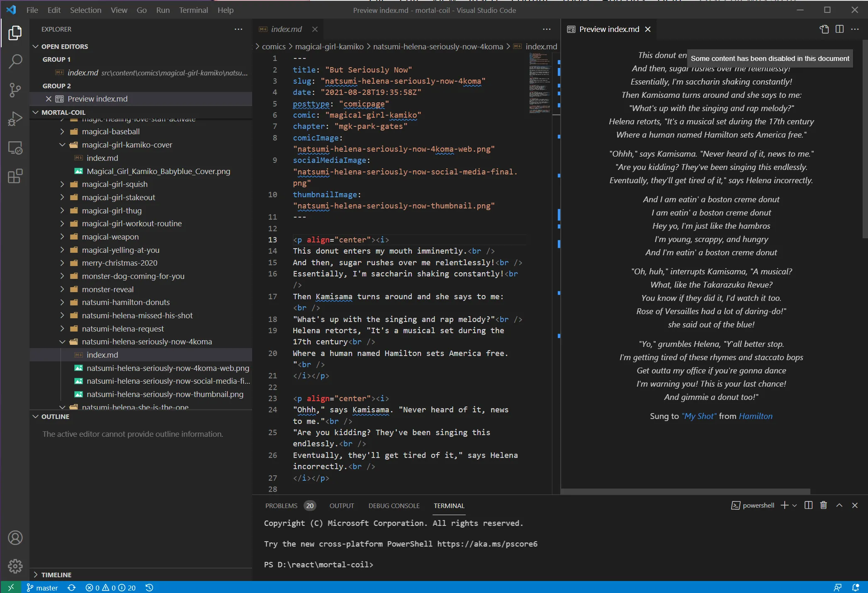This screenshot has width=868, height=593.
Task: Click the Accounts icon in the activity bar
Action: coord(15,537)
